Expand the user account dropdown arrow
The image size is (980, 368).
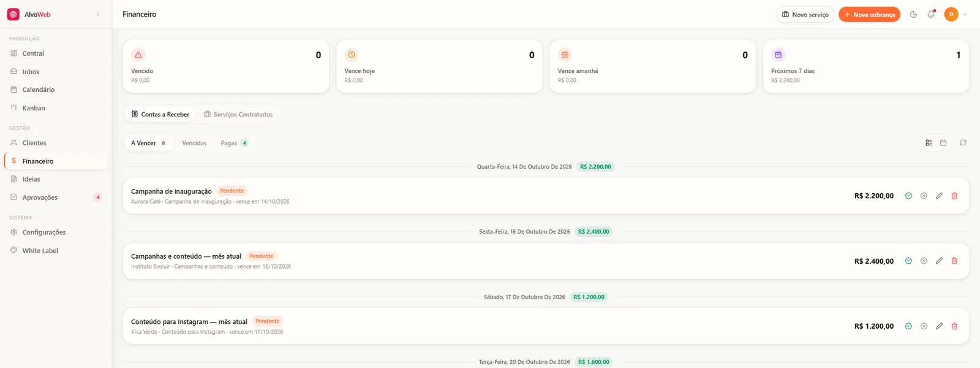pyautogui.click(x=965, y=14)
